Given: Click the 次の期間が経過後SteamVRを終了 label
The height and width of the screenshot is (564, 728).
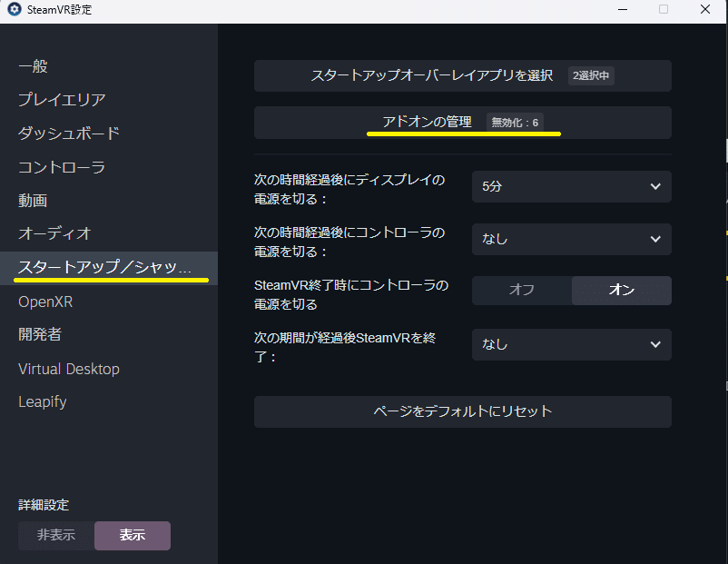Looking at the screenshot, I should point(345,347).
